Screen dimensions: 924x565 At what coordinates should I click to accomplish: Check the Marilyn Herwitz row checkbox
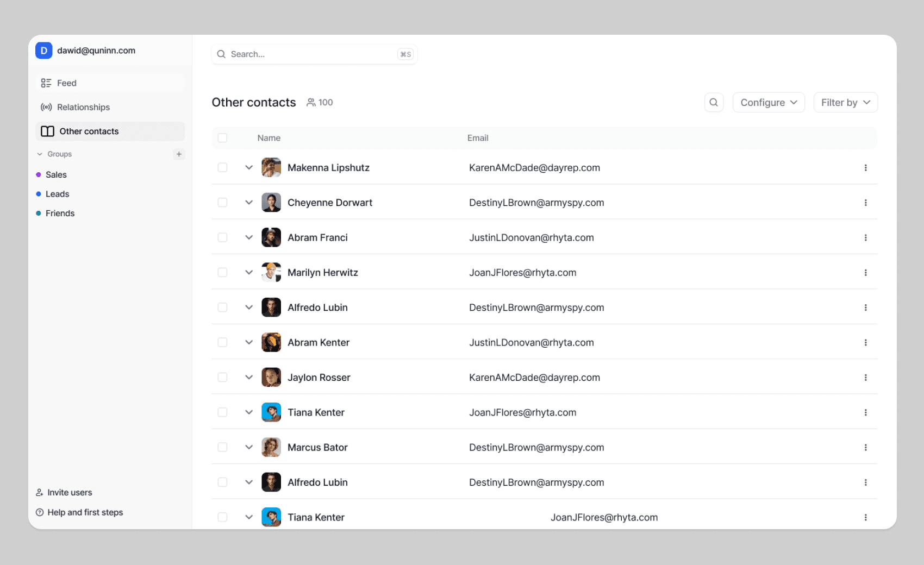point(222,272)
